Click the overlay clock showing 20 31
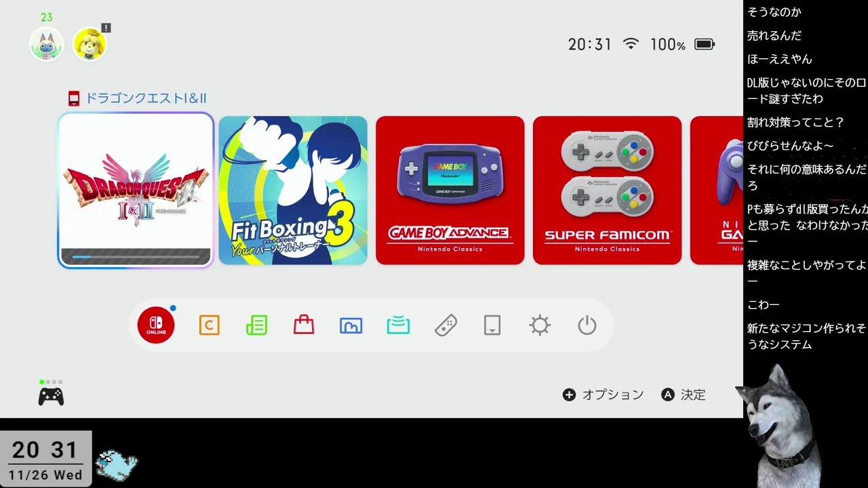Screen dimensions: 868x488 coord(45,449)
